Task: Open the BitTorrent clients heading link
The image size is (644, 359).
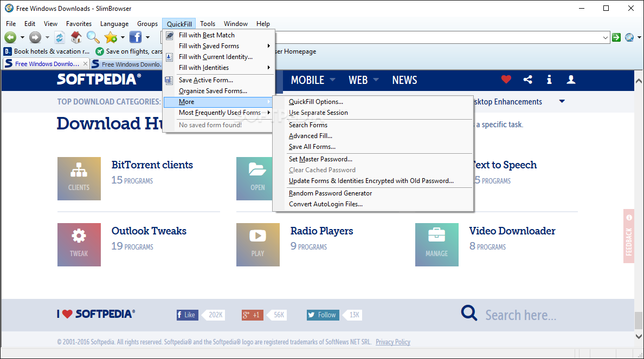Action: point(152,165)
